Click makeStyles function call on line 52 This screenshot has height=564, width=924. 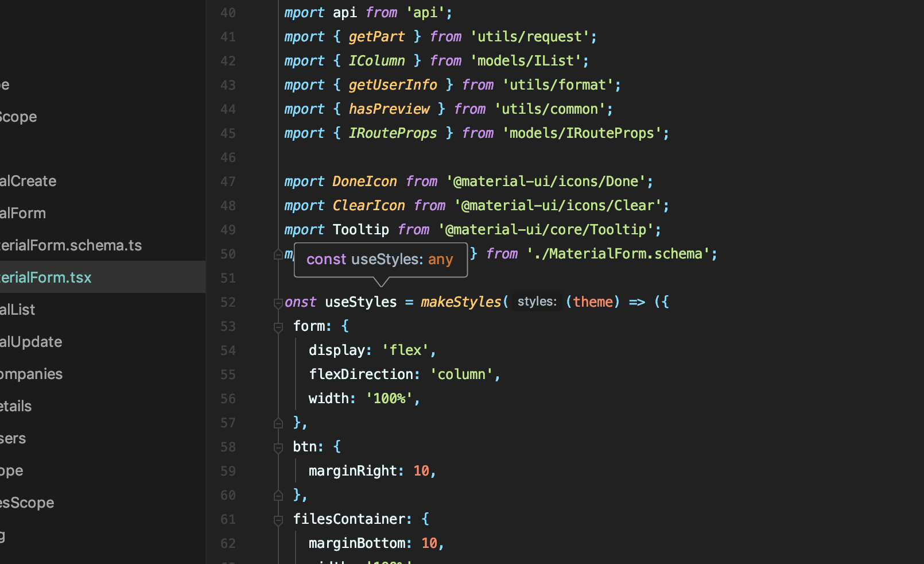[x=461, y=302]
